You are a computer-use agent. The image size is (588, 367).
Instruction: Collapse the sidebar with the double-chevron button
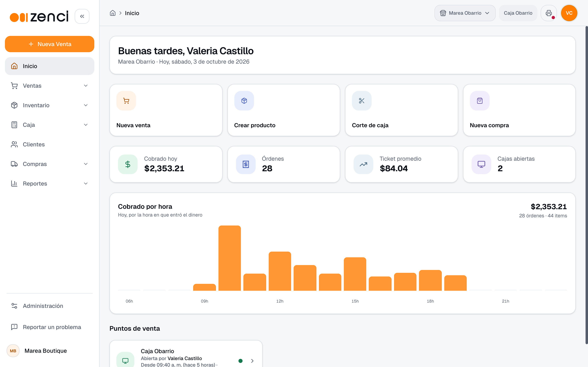[x=82, y=16]
